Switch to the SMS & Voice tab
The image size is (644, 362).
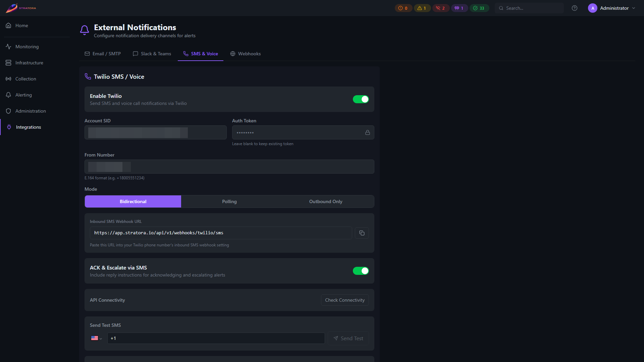pyautogui.click(x=201, y=54)
